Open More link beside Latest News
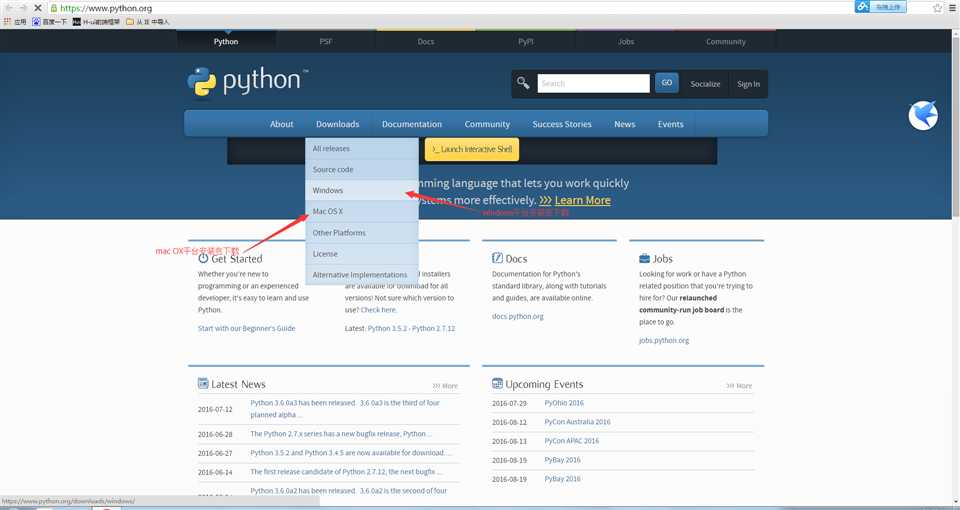Image resolution: width=960 pixels, height=510 pixels. (x=445, y=386)
